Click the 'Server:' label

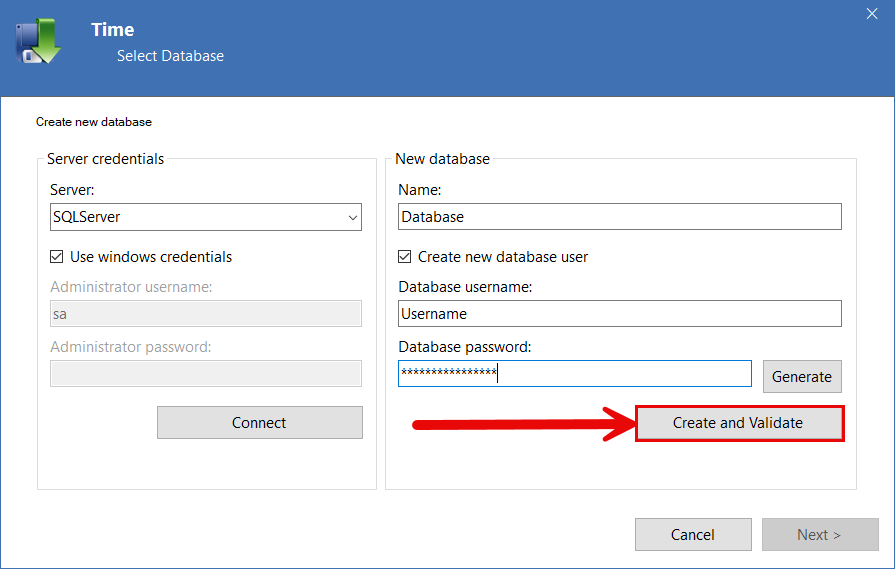point(72,189)
